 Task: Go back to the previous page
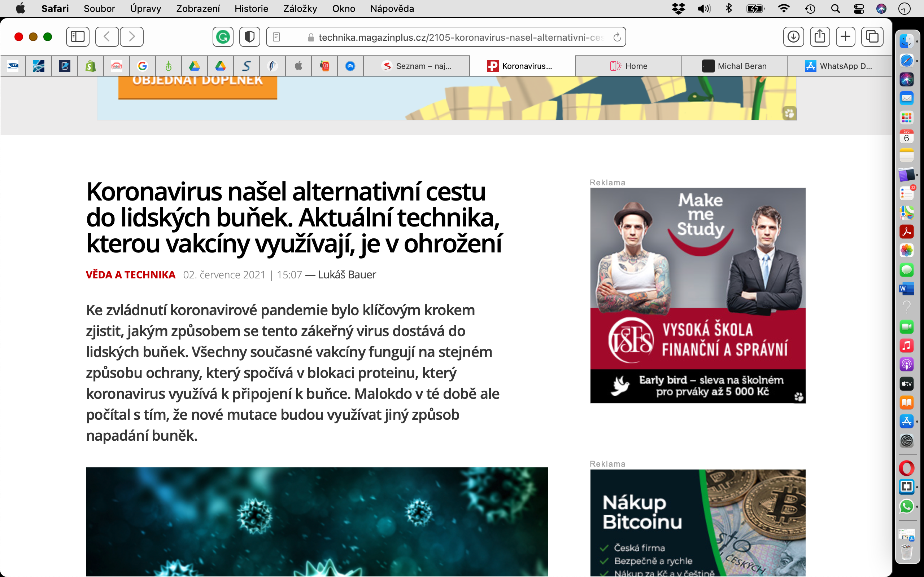click(x=107, y=37)
